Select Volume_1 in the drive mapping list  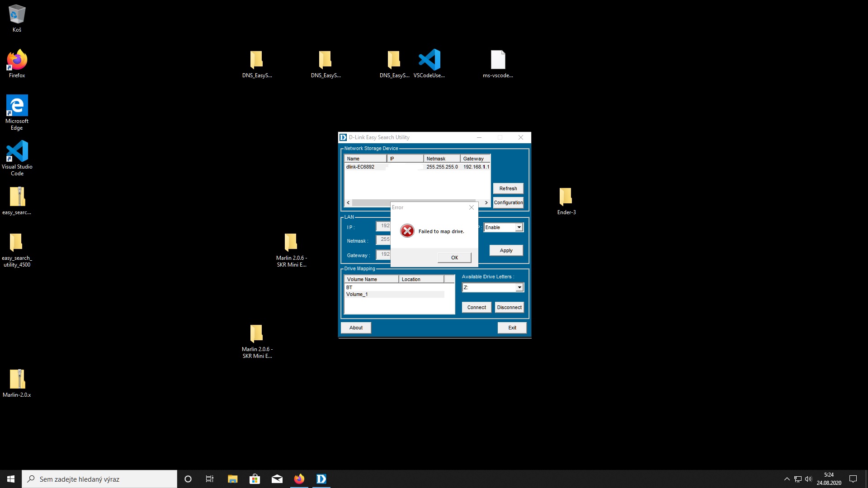tap(357, 294)
